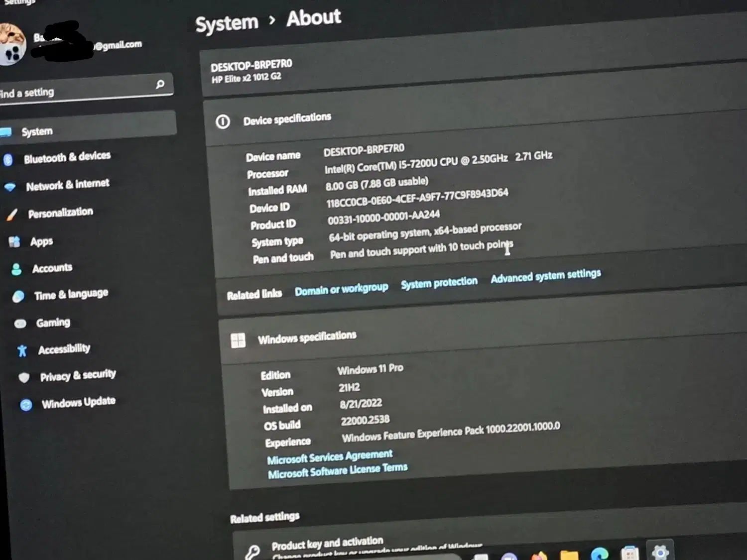Select the System type value text
This screenshot has height=560, width=747.
[425, 231]
